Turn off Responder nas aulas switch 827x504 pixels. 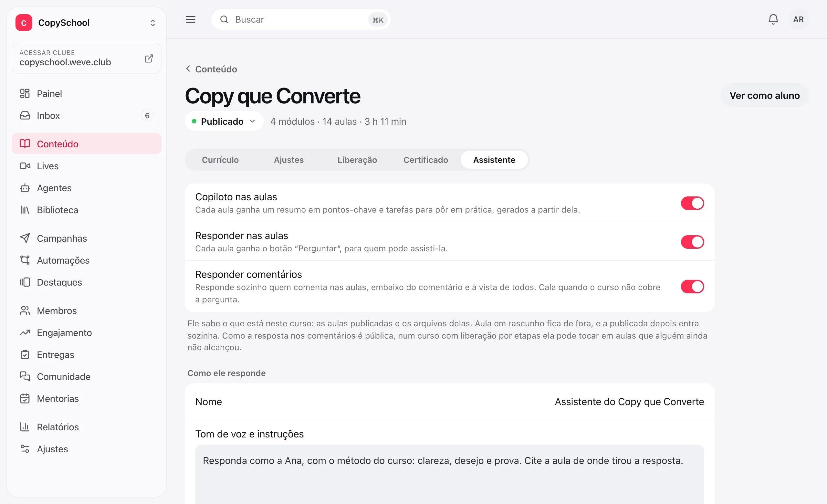pos(692,242)
